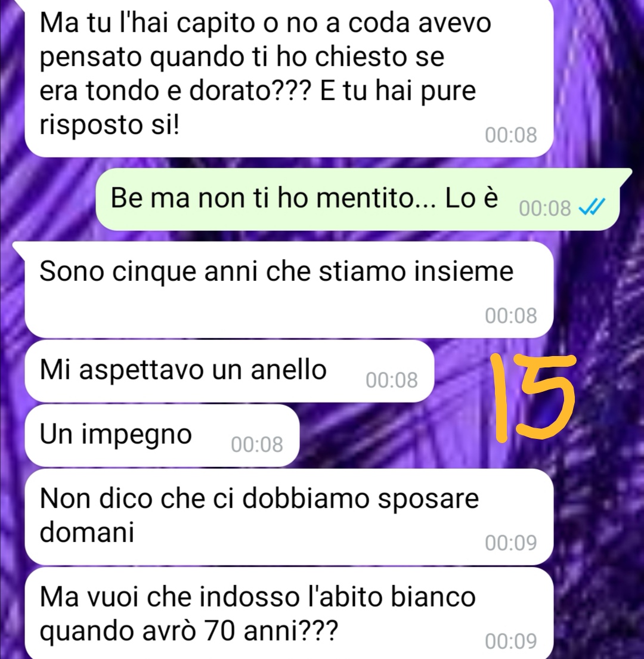Screen dimensions: 644x659
Task: Tap the 'Un impegno' message bubble
Action: pos(162,435)
